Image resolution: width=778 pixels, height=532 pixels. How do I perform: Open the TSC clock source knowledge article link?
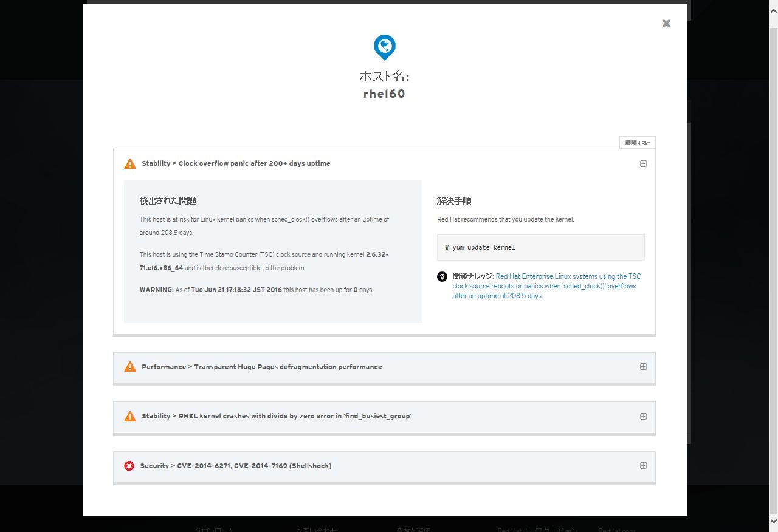point(546,286)
